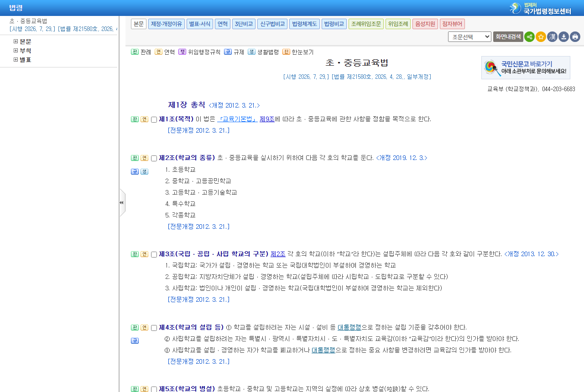Check the 제1조(목적) checkbox

pyautogui.click(x=154, y=120)
